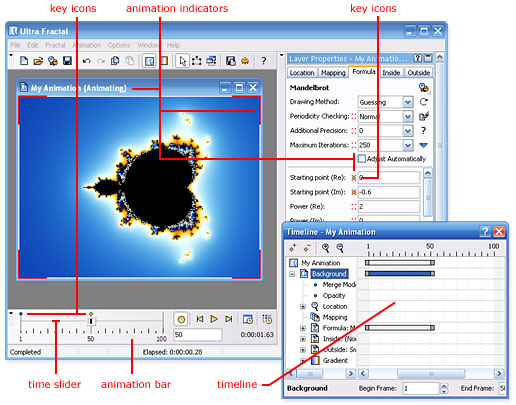This screenshot has width=516, height=405.
Task: Select My Animation row in Timeline
Action: (x=320, y=263)
